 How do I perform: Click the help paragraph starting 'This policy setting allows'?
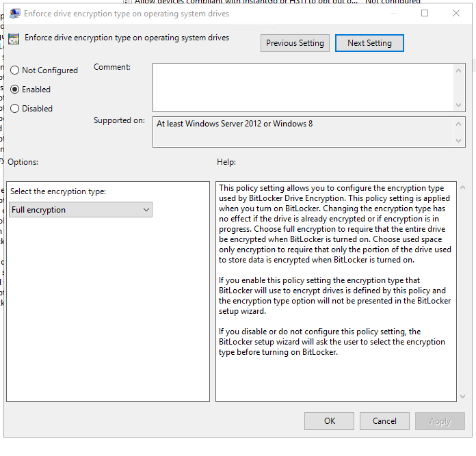pos(335,224)
